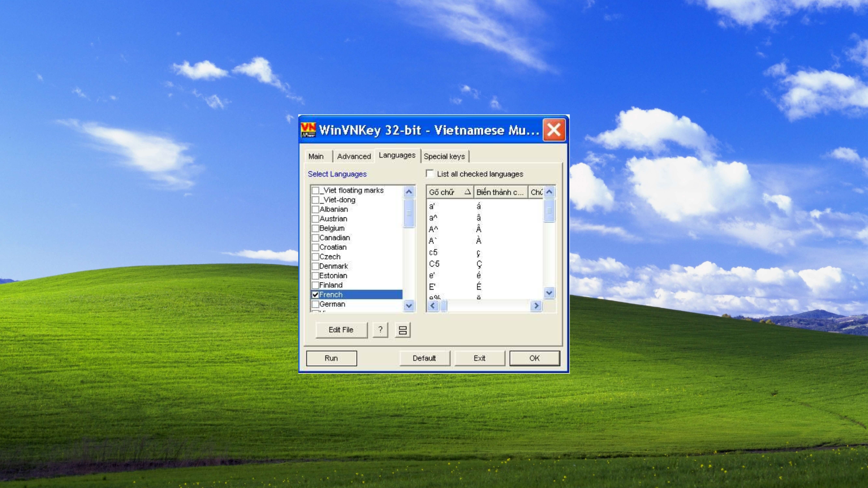Check the German language checkbox

tap(316, 305)
